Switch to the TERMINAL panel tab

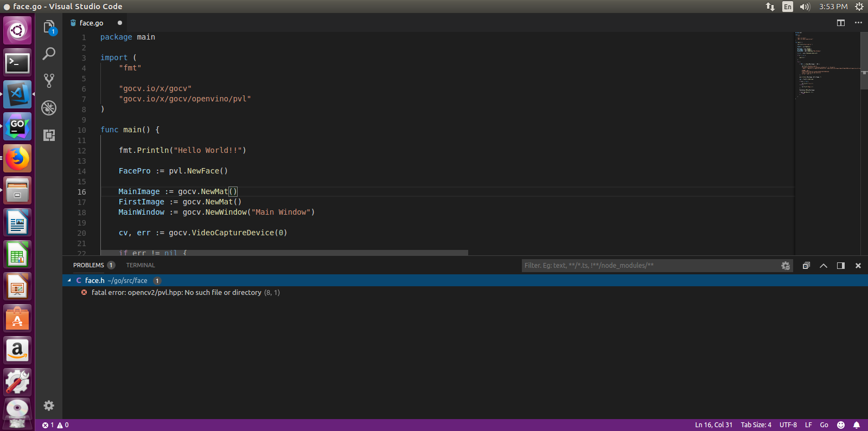[141, 265]
